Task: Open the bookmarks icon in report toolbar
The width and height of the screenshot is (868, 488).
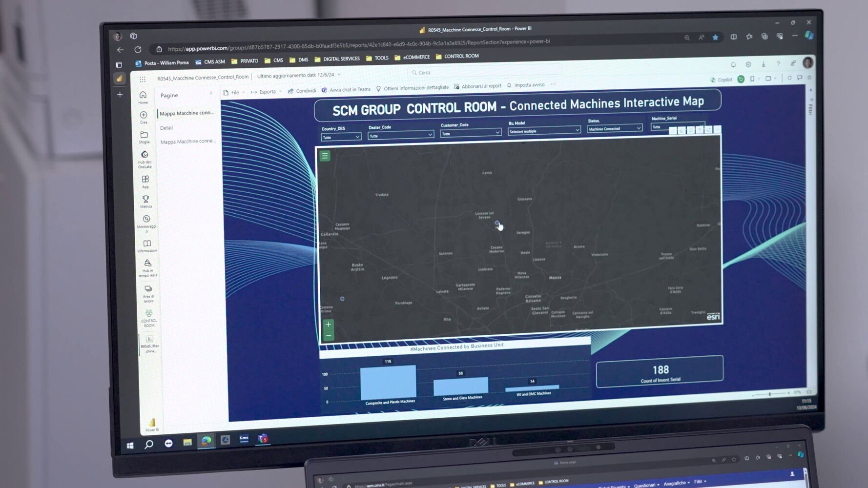Action: click(752, 79)
